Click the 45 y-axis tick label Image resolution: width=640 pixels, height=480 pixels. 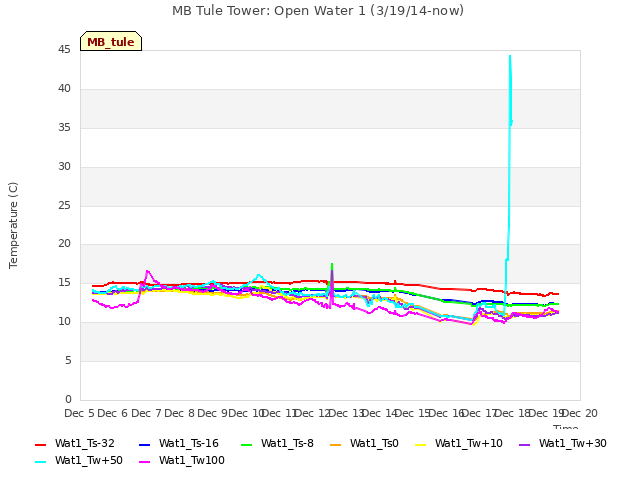(64, 50)
